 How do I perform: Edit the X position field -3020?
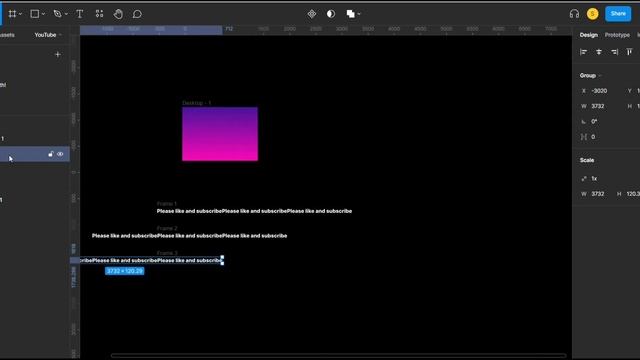click(x=600, y=91)
